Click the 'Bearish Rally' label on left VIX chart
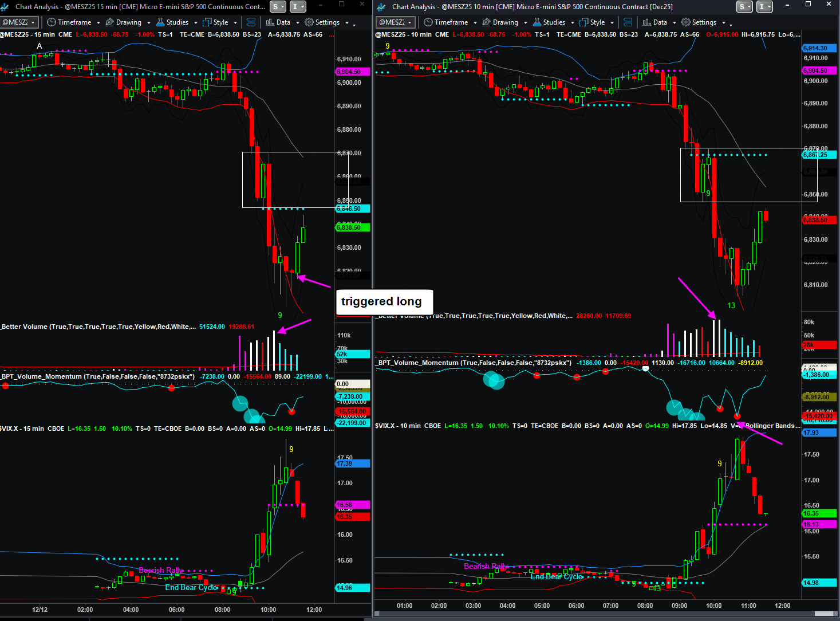840x621 pixels. point(161,570)
